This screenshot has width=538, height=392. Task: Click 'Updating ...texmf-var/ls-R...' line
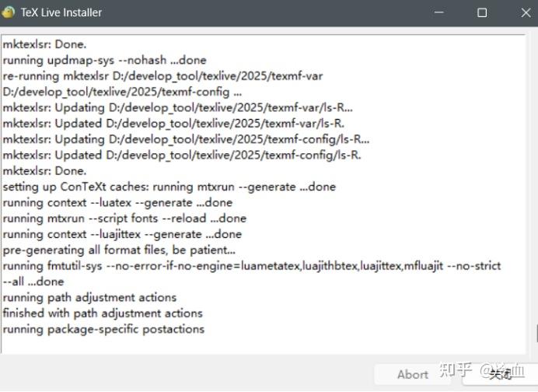(178, 107)
